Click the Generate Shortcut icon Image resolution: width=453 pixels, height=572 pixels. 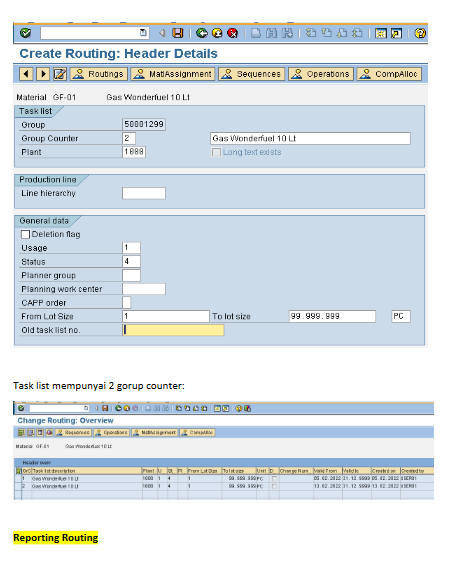point(396,34)
